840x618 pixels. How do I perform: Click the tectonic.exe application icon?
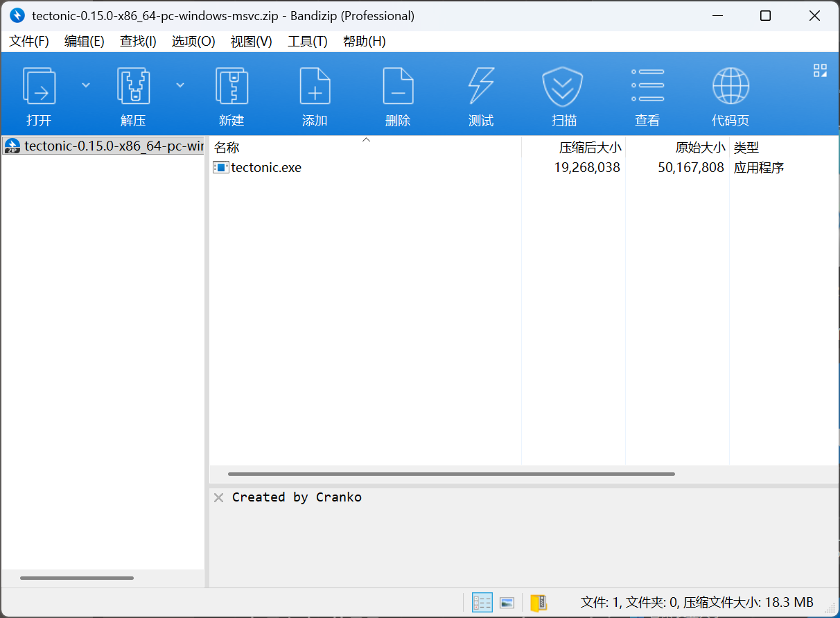[221, 167]
